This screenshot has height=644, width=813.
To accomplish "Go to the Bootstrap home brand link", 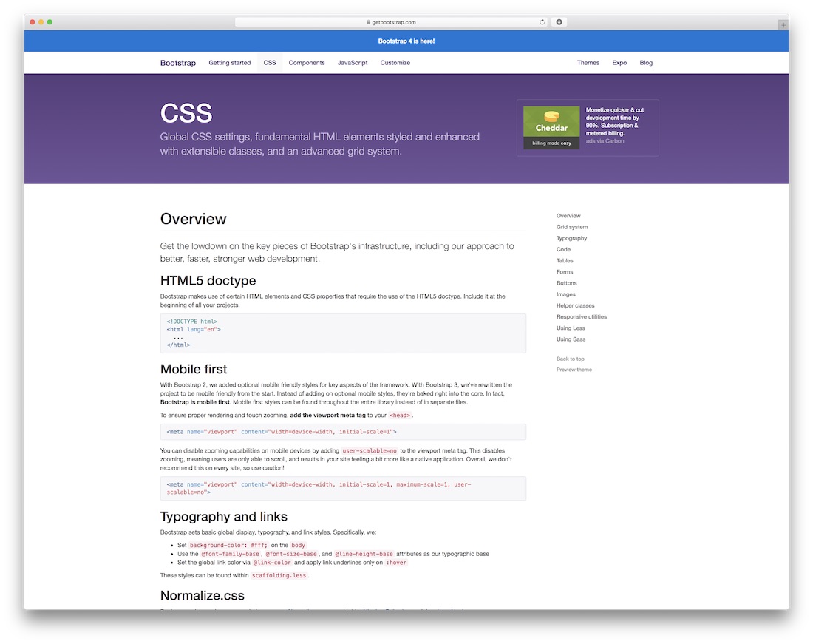I will pyautogui.click(x=178, y=63).
